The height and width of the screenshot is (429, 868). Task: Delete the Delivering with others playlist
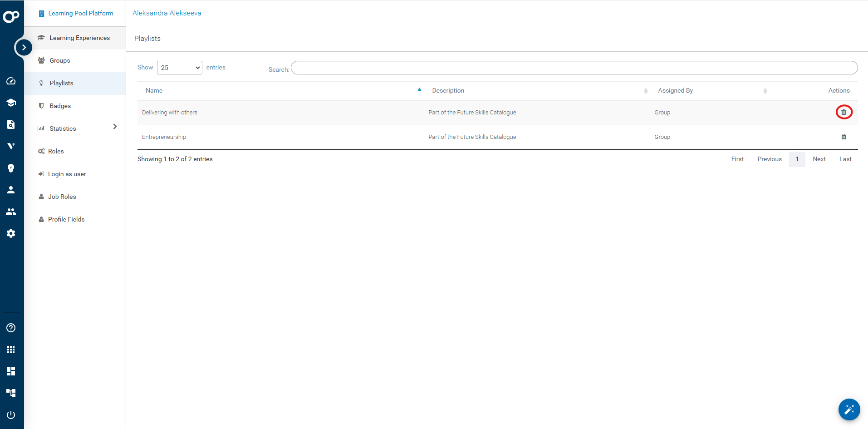tap(843, 112)
